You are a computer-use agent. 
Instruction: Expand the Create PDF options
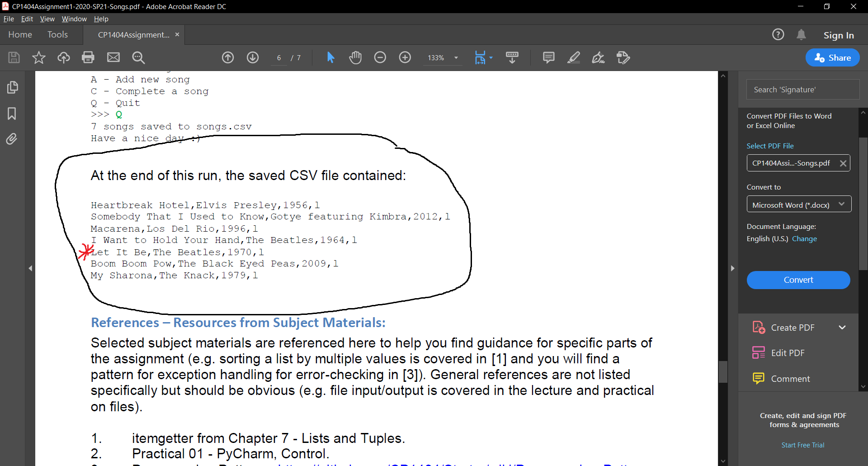point(843,327)
